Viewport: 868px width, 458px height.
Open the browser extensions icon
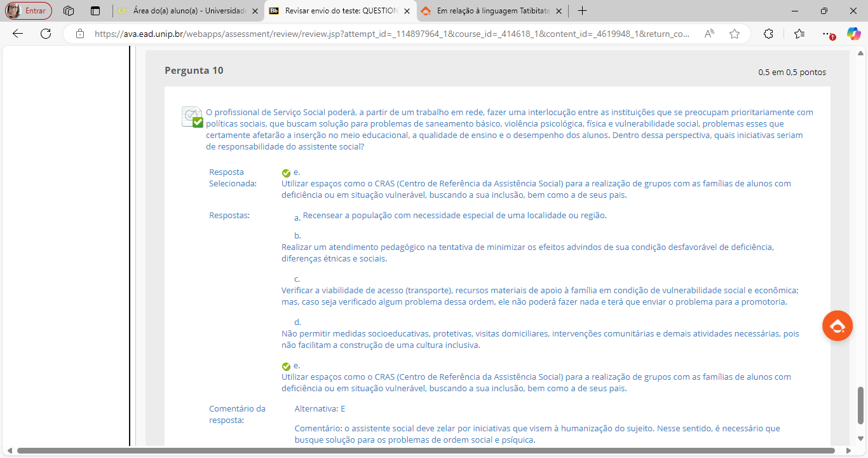click(768, 34)
